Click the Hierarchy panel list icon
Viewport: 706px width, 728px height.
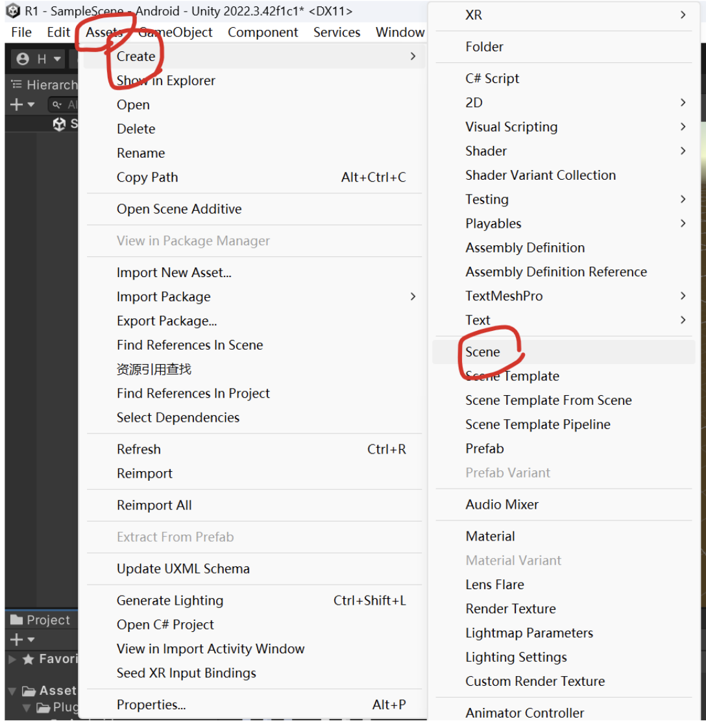coord(16,84)
